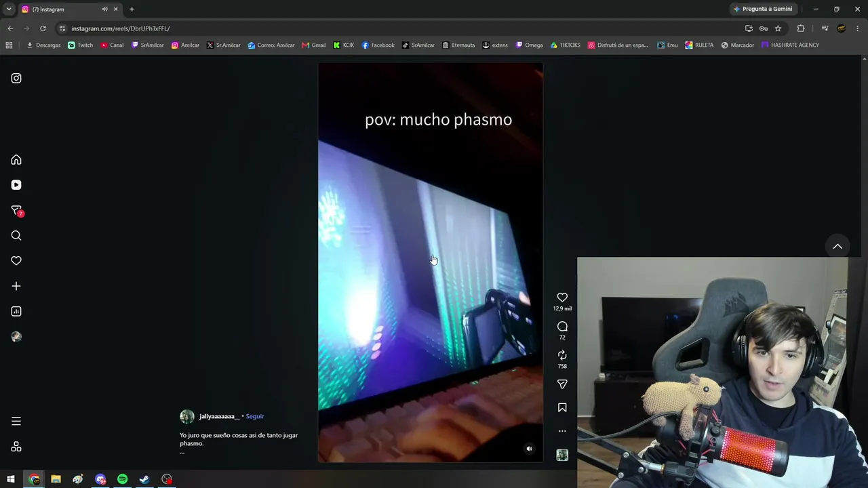
Task: Click Pregunta a Gemini button
Action: [763, 9]
